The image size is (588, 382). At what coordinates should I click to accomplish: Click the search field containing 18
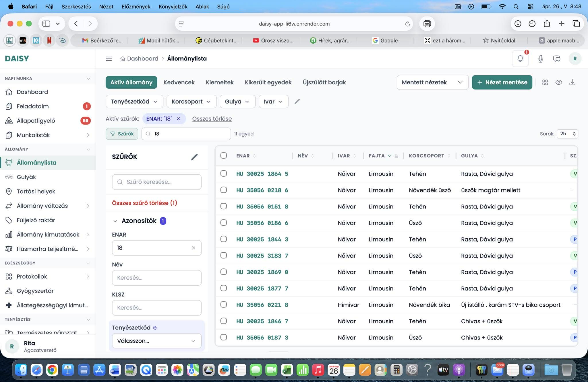tap(186, 134)
